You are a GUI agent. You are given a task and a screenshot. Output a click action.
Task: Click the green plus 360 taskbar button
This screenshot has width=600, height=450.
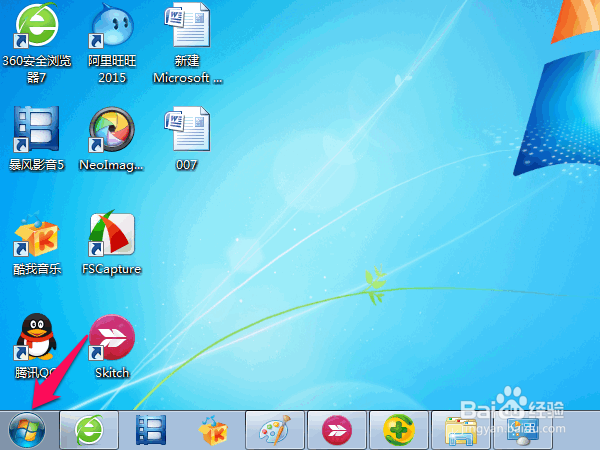399,430
